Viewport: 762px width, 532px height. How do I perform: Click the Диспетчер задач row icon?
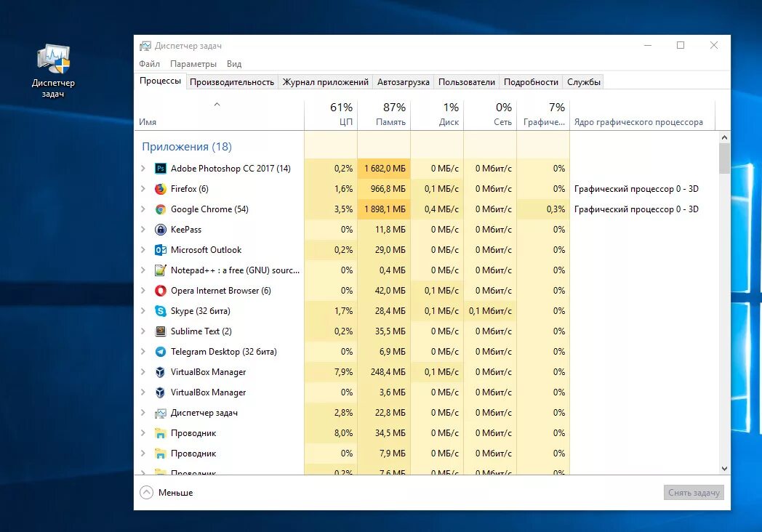click(161, 413)
